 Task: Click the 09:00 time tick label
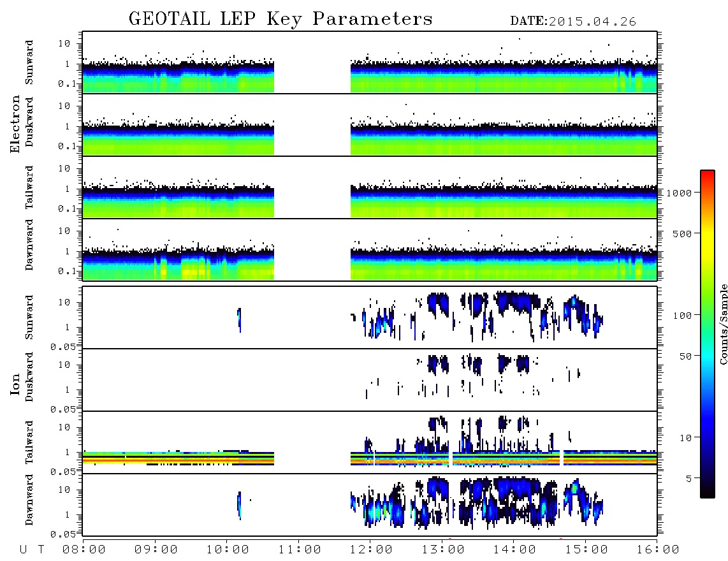pos(156,550)
